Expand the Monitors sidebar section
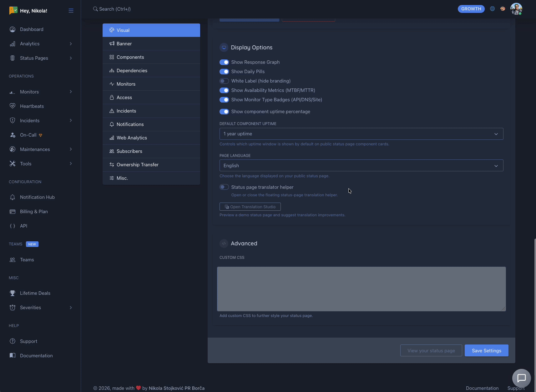The image size is (536, 392). pos(70,92)
